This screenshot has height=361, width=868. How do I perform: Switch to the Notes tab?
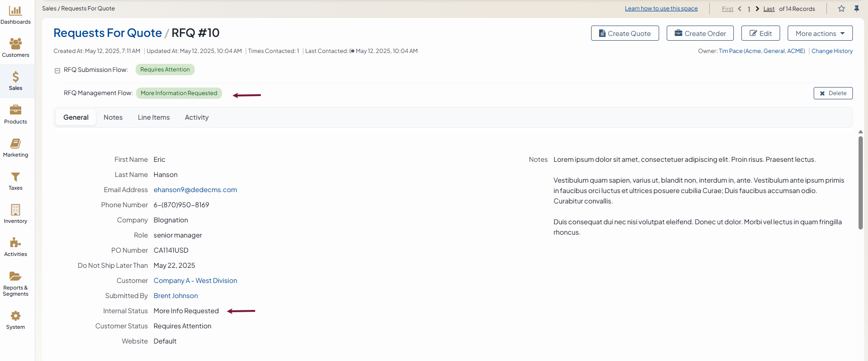pos(113,117)
